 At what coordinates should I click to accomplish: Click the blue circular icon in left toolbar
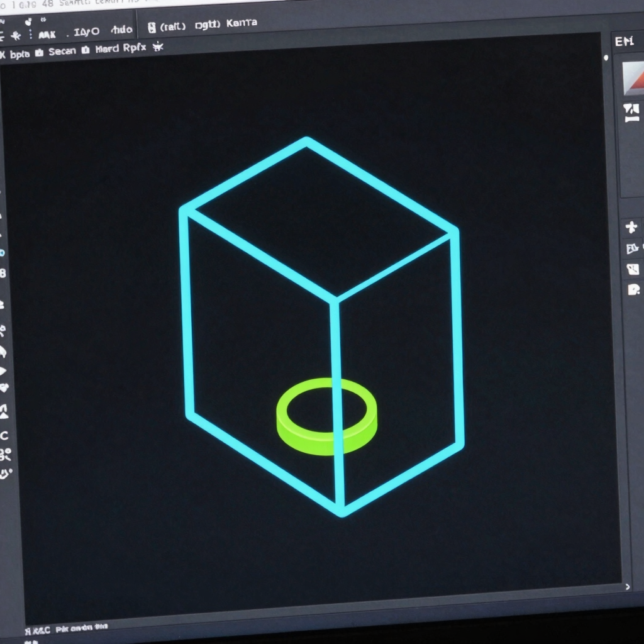coord(2,253)
